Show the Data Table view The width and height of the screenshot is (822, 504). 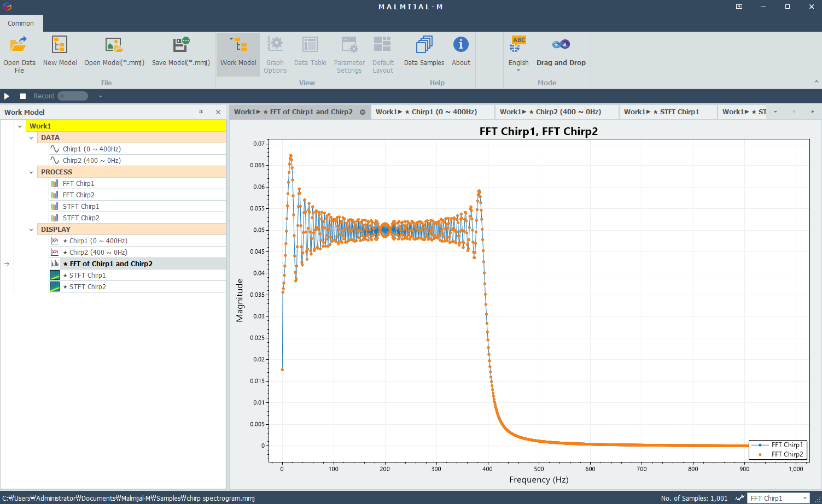click(x=310, y=52)
